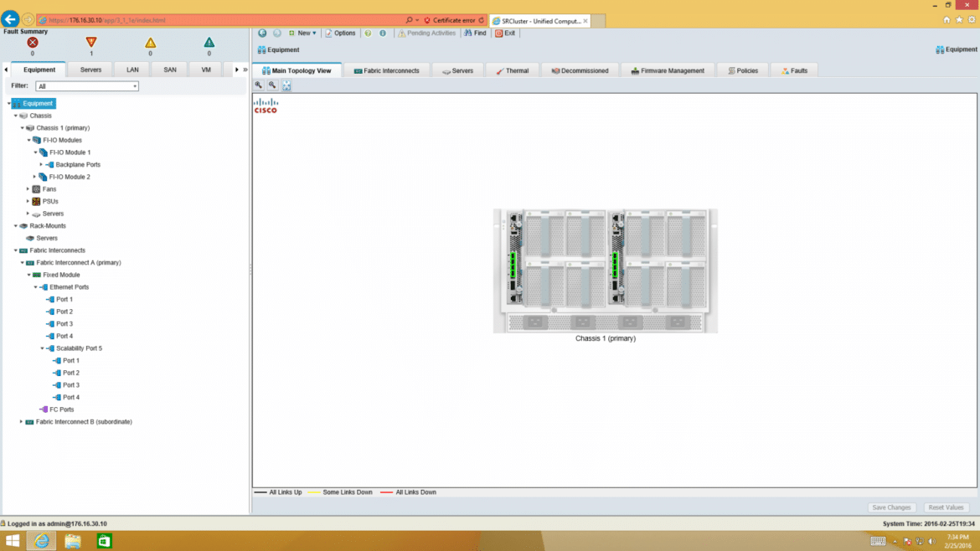The width and height of the screenshot is (980, 551).
Task: Select Port 3 under Ethernet Ports
Action: [64, 324]
